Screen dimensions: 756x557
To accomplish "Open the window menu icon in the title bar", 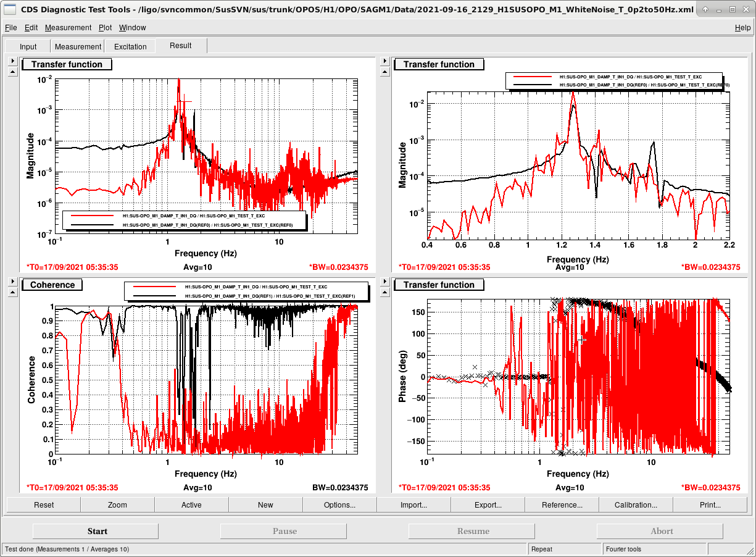I will tap(10, 10).
